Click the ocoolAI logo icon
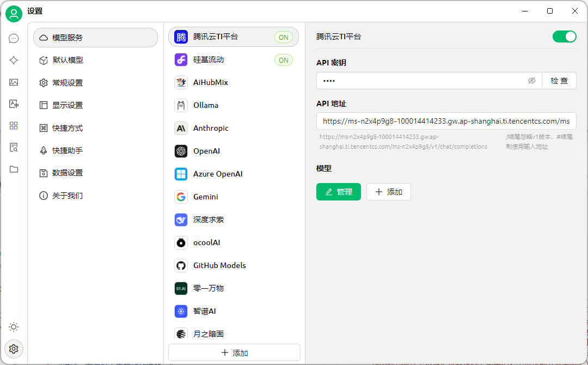Screen dimensions: 588x365 tap(181, 243)
